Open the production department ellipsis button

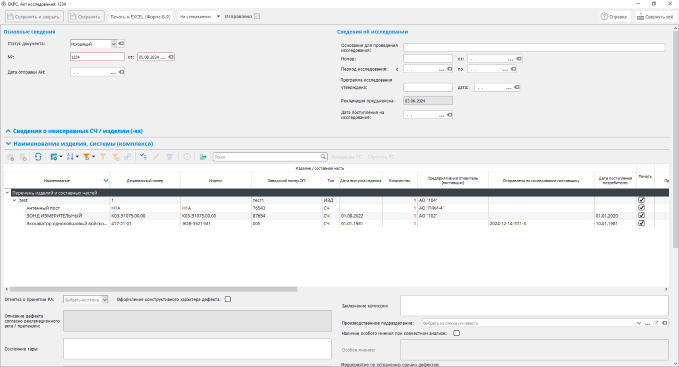pyautogui.click(x=647, y=323)
